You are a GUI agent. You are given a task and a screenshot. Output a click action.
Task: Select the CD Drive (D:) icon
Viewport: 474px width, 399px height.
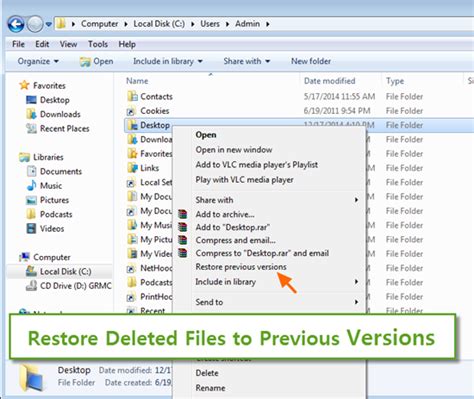pyautogui.click(x=31, y=286)
